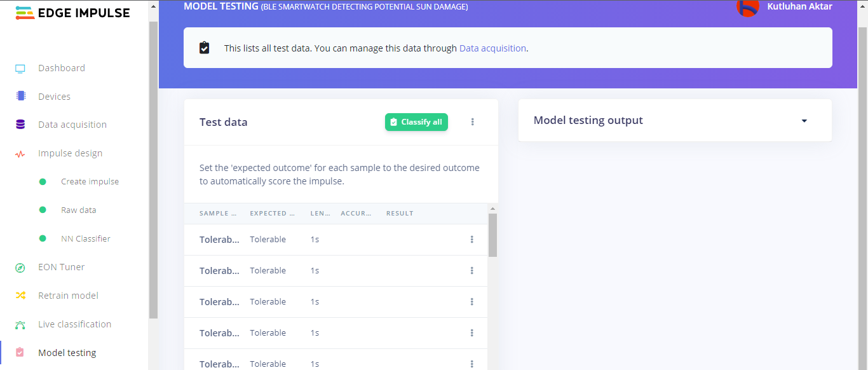
Task: Select the Live classification icon
Action: click(x=20, y=324)
